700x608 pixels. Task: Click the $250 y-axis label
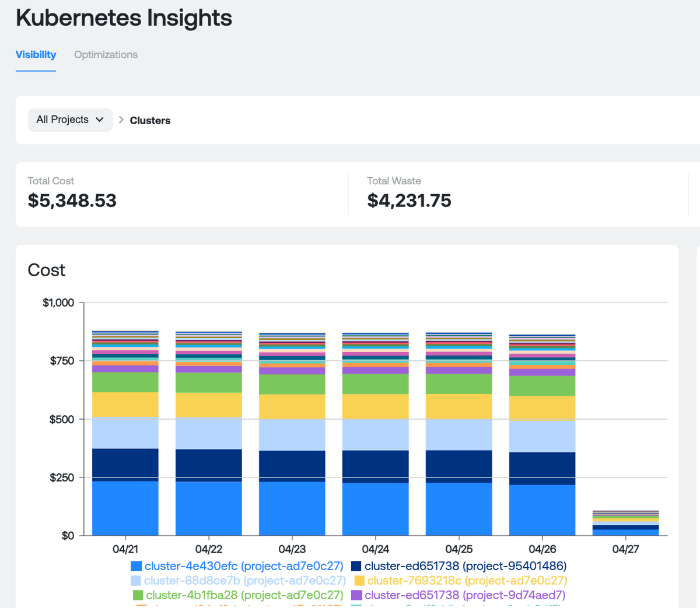62,477
